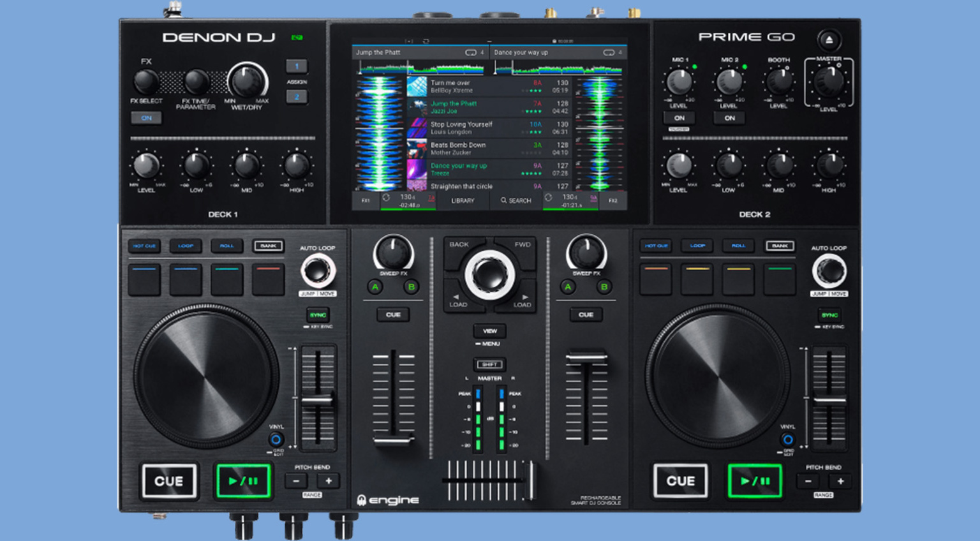Screen dimensions: 980x541
Task: Open LIBRARY on the touchscreen
Action: tap(463, 200)
